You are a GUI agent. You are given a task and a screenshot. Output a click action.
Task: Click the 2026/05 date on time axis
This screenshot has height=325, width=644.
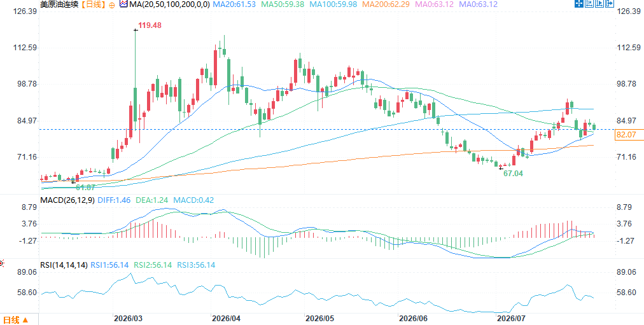point(318,318)
